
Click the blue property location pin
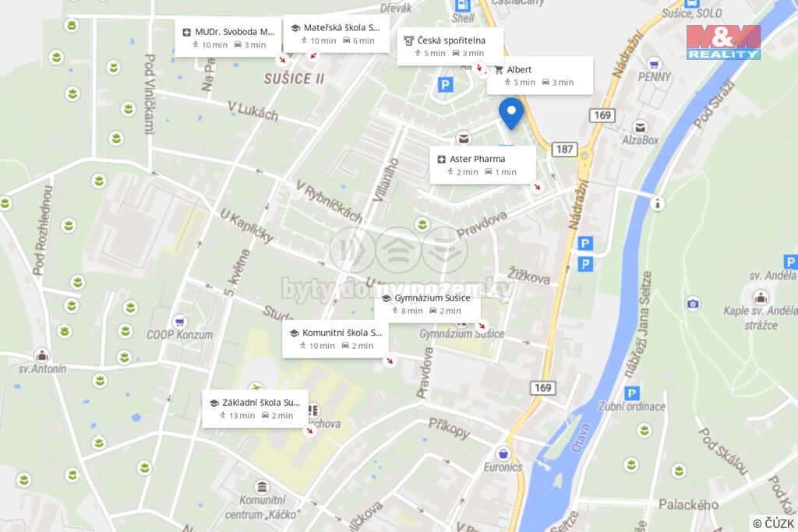pos(511,114)
